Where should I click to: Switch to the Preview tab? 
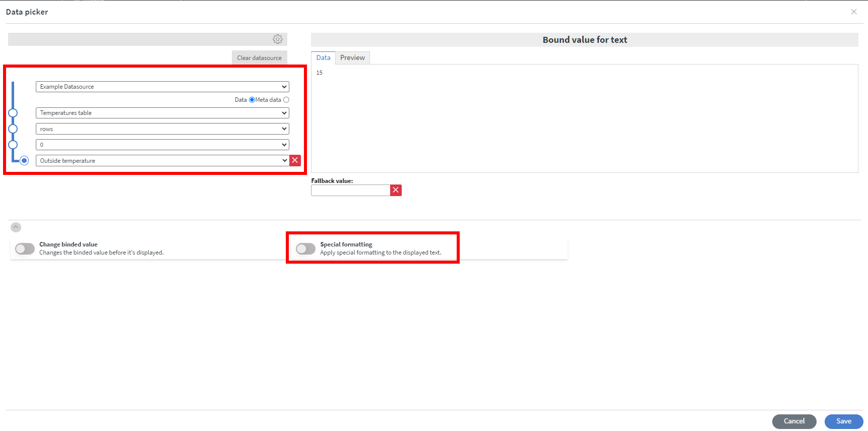click(x=352, y=58)
